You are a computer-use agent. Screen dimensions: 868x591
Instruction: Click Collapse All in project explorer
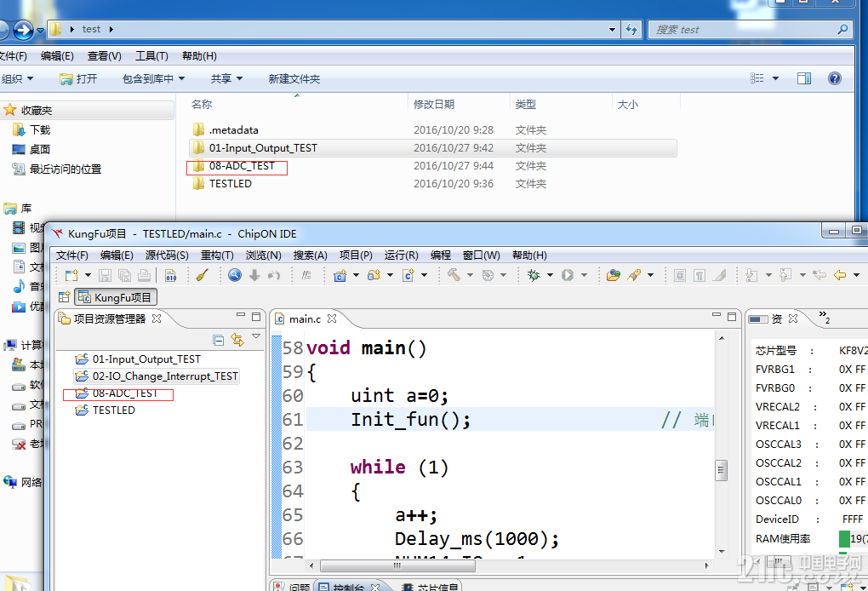point(219,340)
